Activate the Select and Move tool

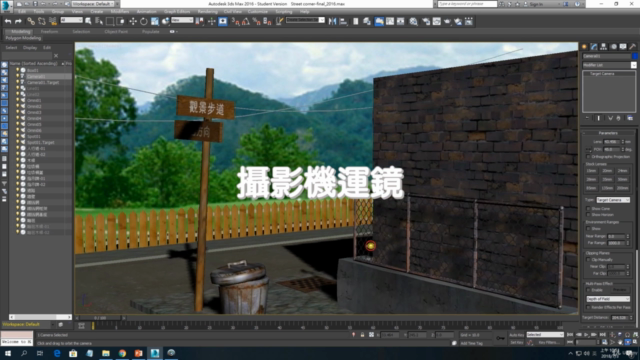pos(133,21)
